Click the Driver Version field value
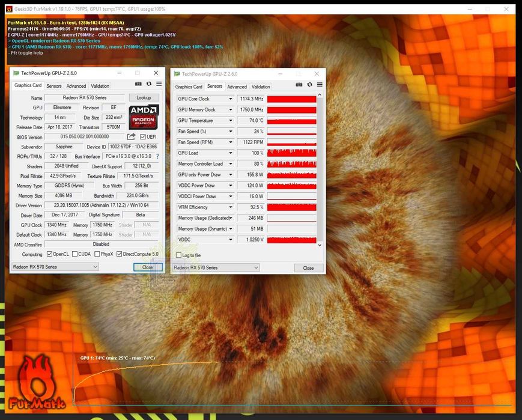522x420 pixels. click(101, 205)
